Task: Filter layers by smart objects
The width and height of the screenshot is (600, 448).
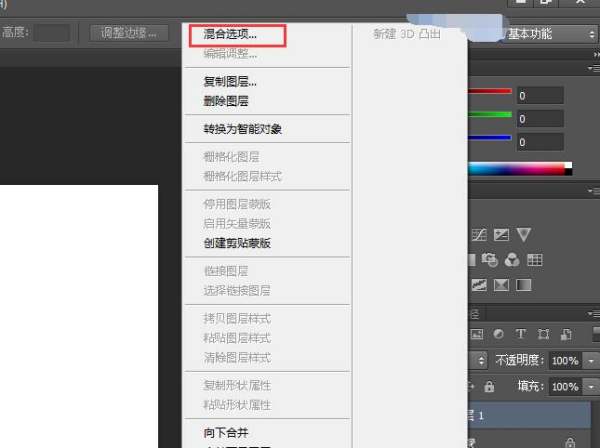Action: pyautogui.click(x=566, y=334)
